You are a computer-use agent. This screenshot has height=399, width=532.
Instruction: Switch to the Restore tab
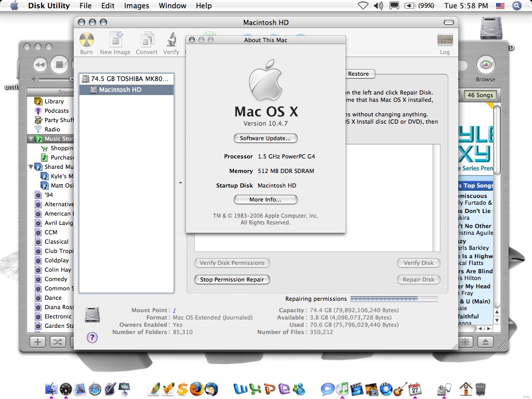[x=360, y=74]
